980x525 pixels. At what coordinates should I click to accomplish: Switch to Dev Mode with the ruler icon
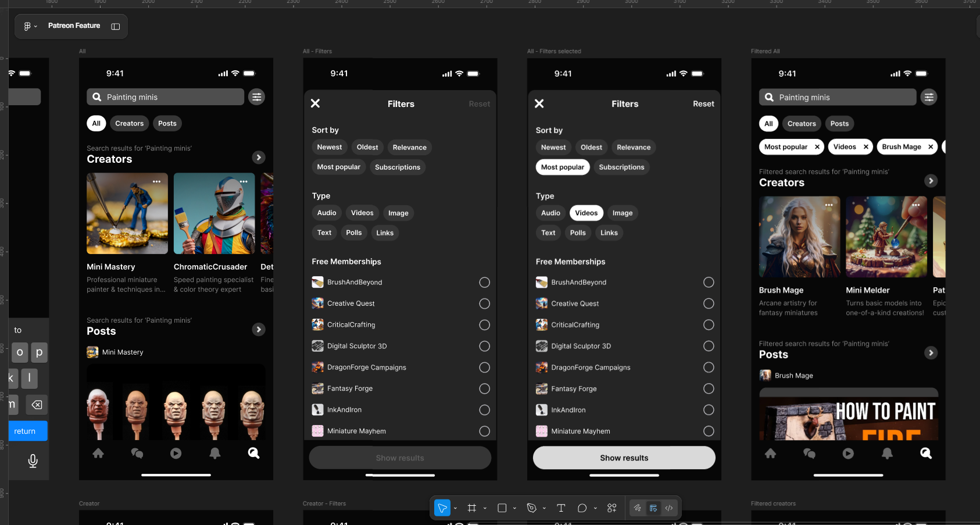point(653,508)
